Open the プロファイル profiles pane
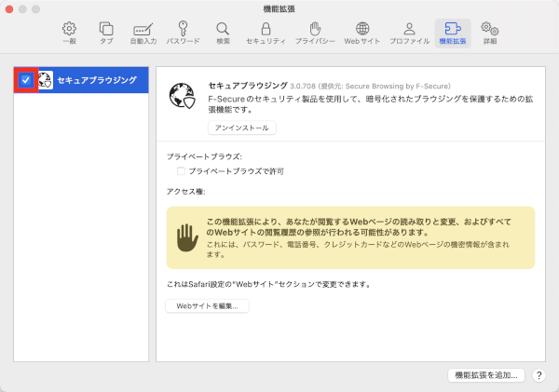This screenshot has height=392, width=559. [409, 34]
